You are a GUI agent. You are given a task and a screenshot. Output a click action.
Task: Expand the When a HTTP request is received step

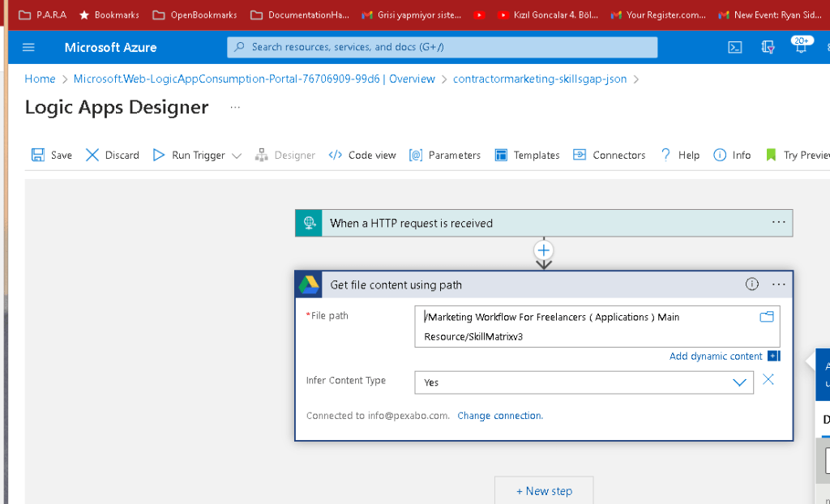(x=544, y=223)
